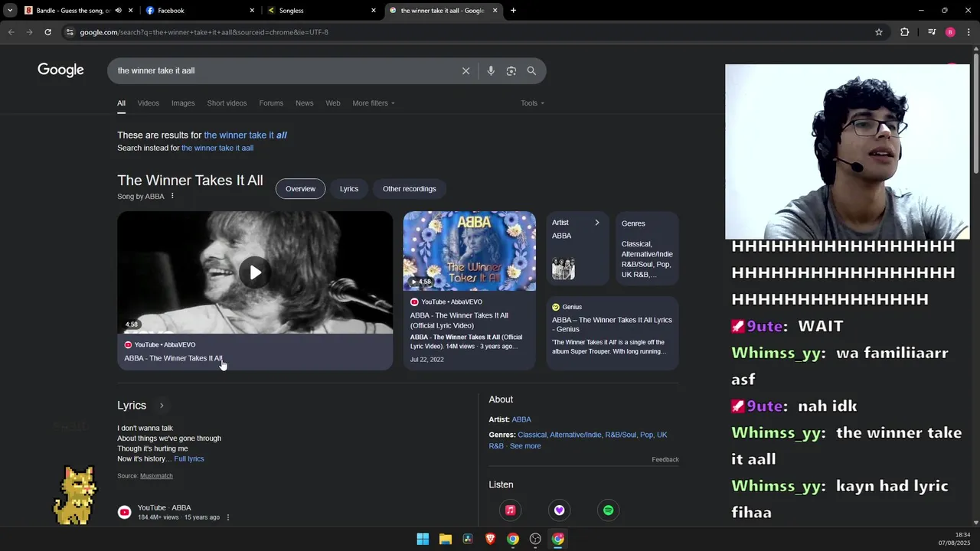Screen dimensions: 980x551
Task: Open the media controls icon in toolbar
Action: pos(932,32)
